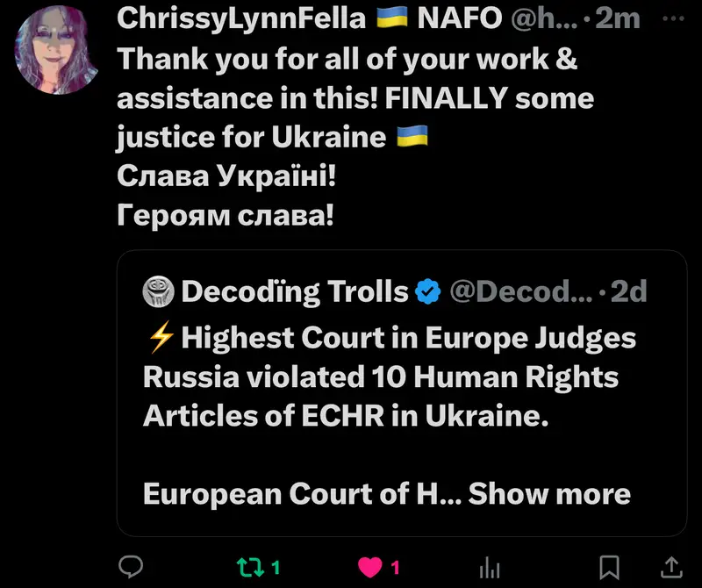Viewport: 702px width, 588px height.
Task: Click the truncated @h... username handle
Action: point(544,18)
